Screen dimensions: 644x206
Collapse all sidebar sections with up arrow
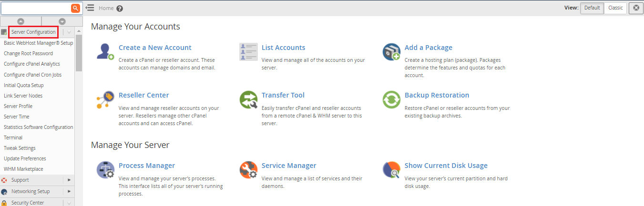click(20, 21)
